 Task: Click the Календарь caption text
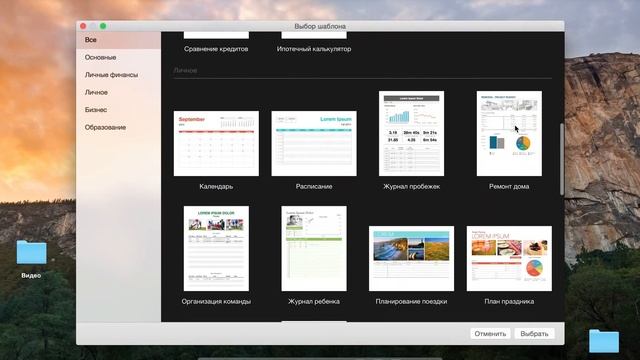[x=216, y=187]
